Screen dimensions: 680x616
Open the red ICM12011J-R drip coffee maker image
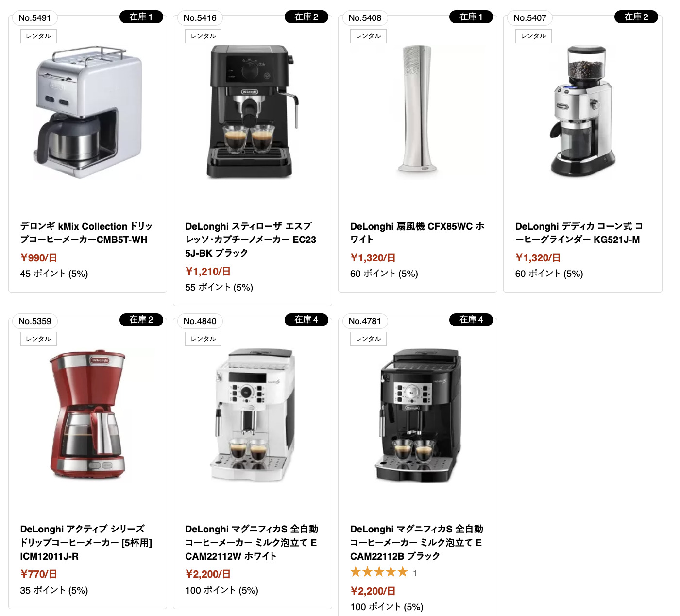point(87,414)
